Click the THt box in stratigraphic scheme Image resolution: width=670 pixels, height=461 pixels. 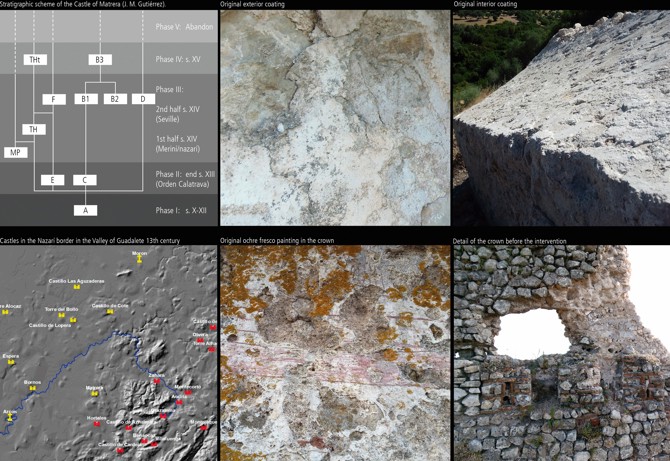coord(35,60)
